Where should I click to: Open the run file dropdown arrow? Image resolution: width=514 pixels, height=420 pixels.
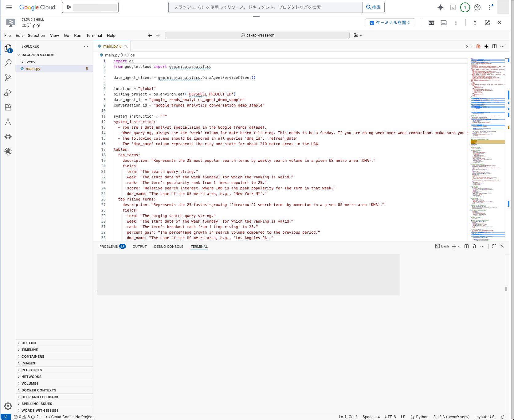coord(471,46)
